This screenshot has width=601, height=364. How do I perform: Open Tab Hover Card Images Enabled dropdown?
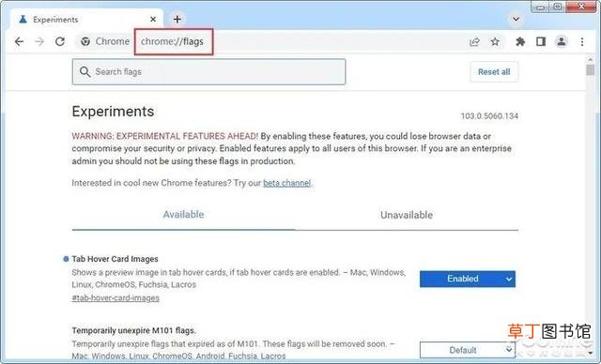[468, 279]
